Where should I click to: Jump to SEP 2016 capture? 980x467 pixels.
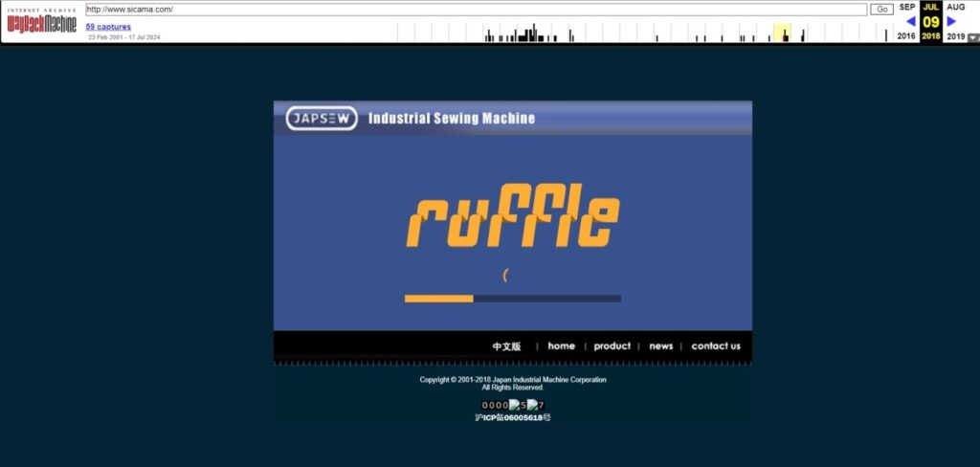(x=906, y=7)
